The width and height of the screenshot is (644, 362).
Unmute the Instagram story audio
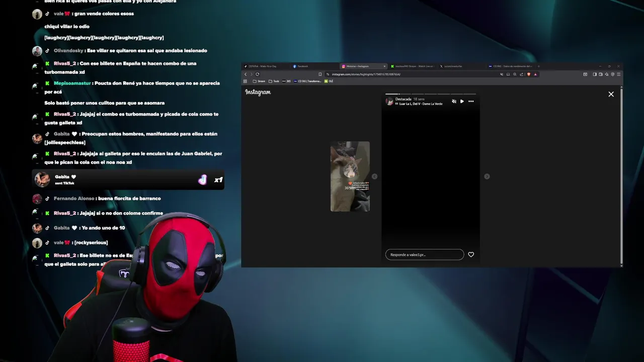(454, 102)
